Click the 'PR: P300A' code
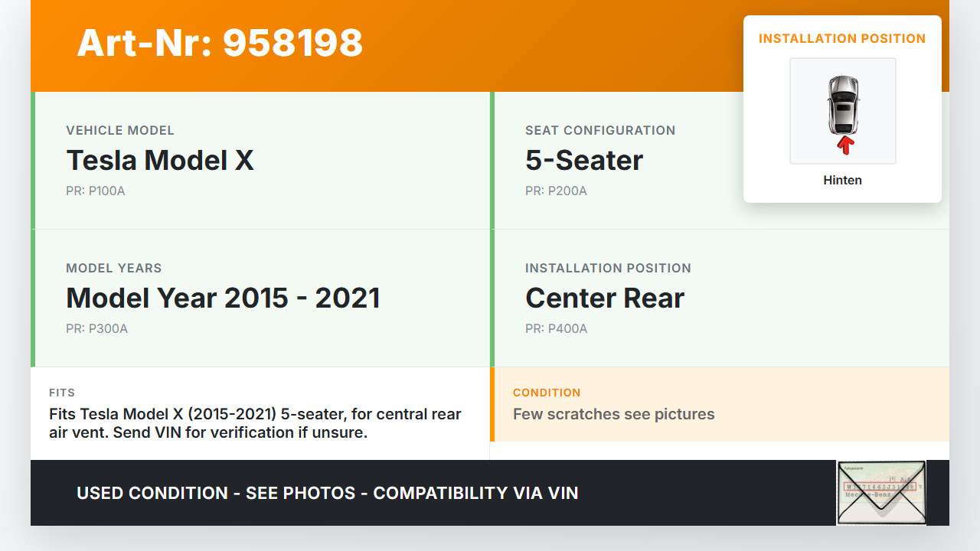Viewport: 980px width, 551px height. [96, 329]
